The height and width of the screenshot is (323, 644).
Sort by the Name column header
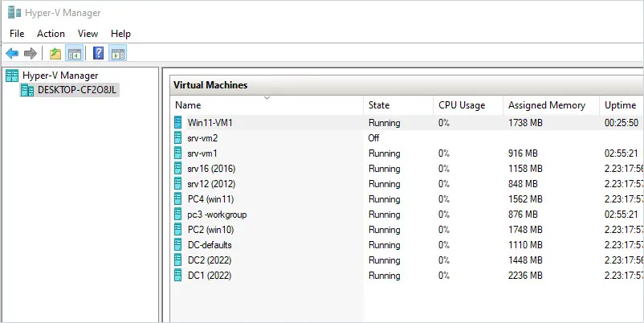[x=267, y=105]
